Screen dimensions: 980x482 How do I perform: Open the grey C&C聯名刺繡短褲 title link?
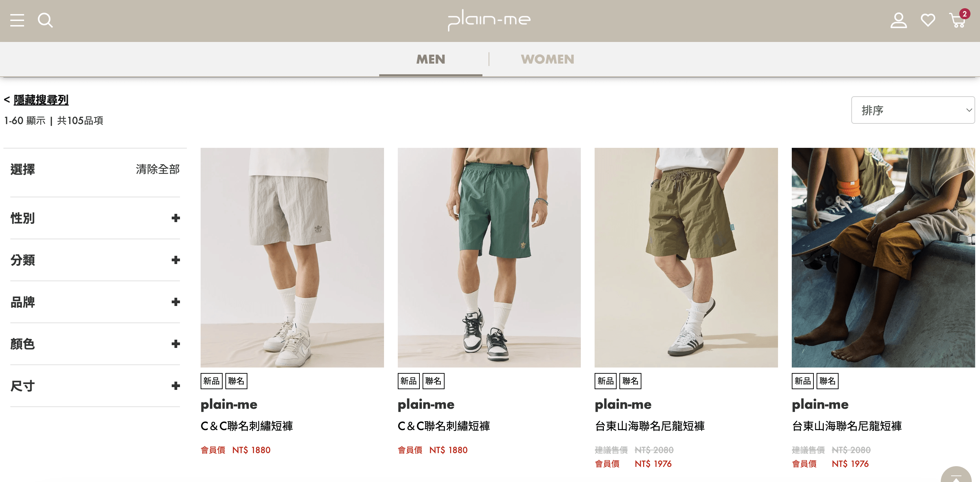click(246, 426)
